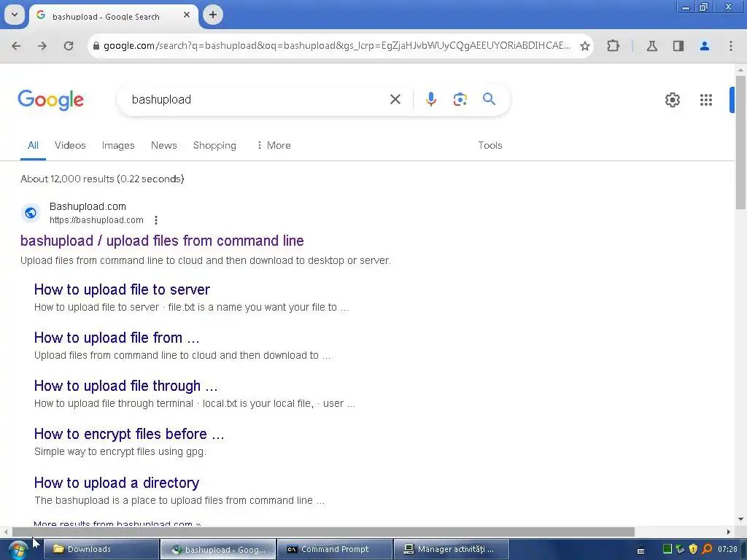Open Google apps grid
This screenshot has height=560, width=747.
coord(706,99)
